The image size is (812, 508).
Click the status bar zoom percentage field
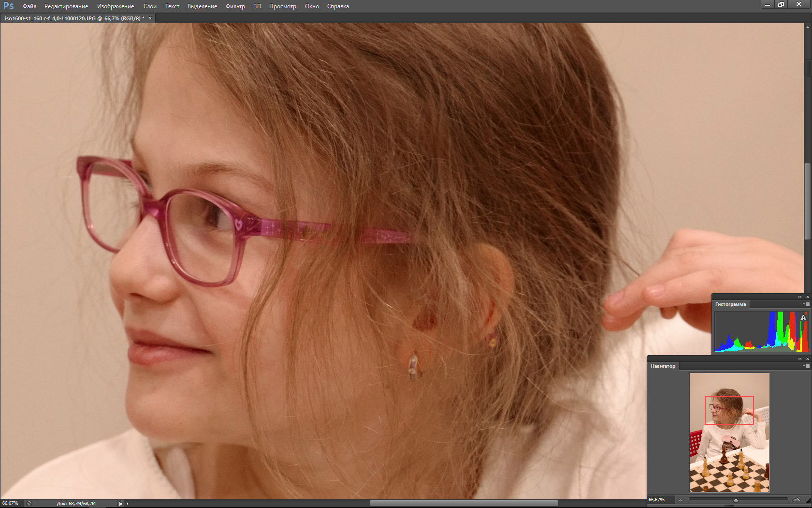(x=11, y=503)
